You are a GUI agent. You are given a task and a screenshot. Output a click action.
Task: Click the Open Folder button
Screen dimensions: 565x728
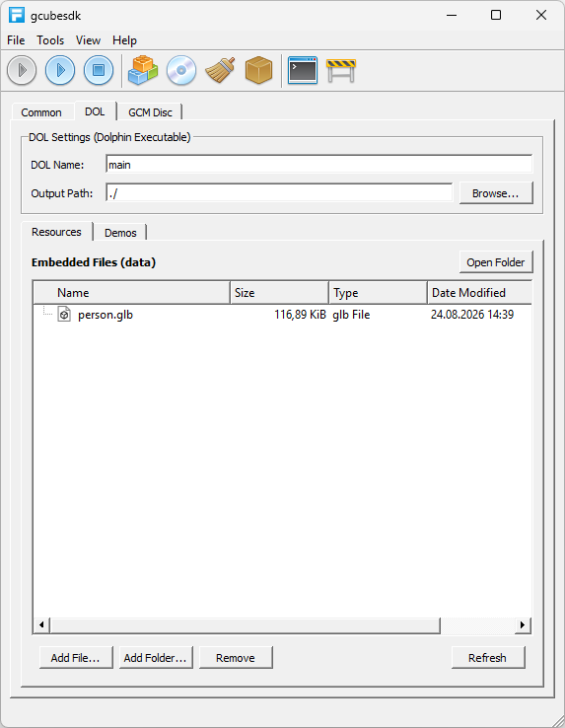point(496,262)
